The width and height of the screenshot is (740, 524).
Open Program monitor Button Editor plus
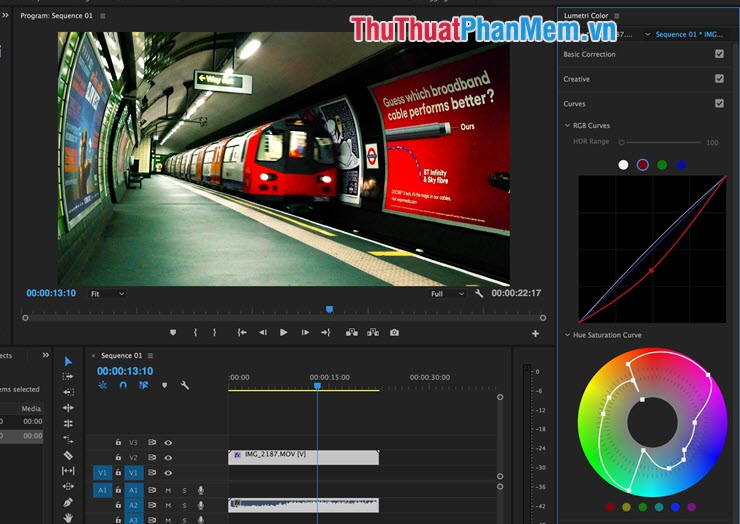pos(535,333)
